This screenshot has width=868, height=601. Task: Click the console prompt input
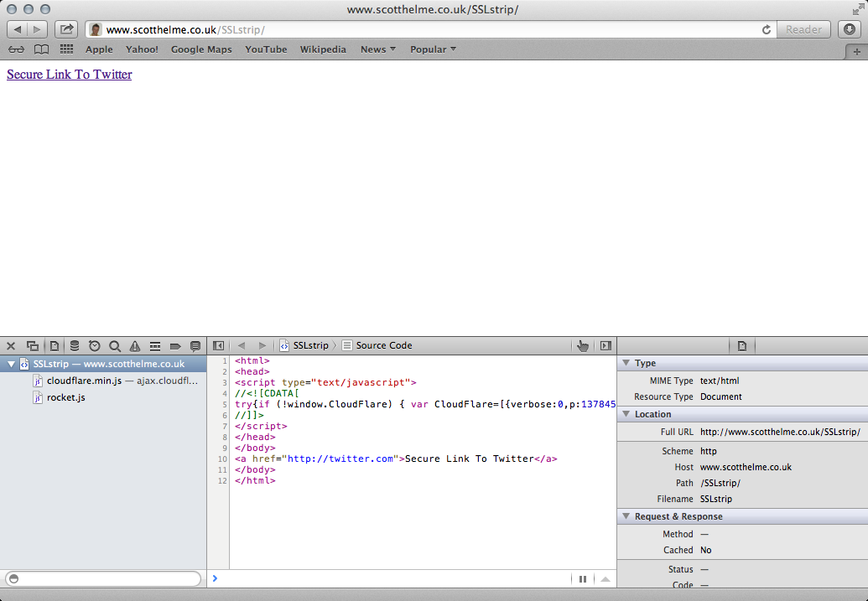tap(390, 579)
